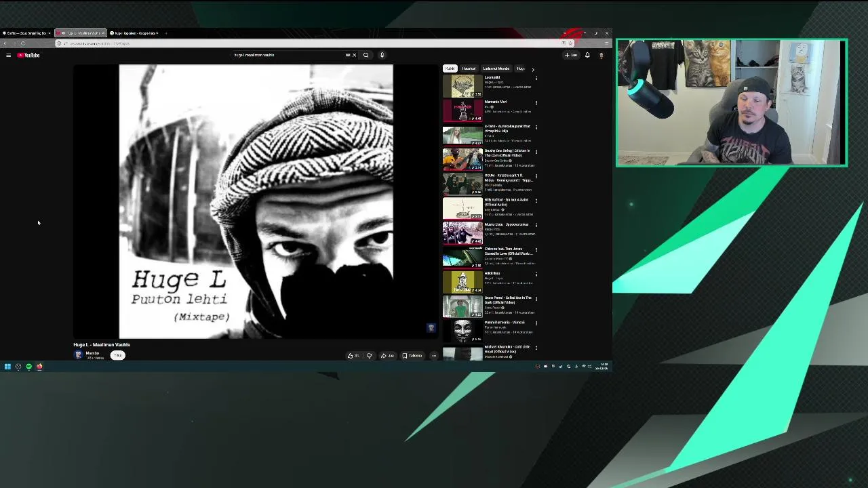868x488 pixels.
Task: Click the Tallenna save button
Action: [x=412, y=356]
